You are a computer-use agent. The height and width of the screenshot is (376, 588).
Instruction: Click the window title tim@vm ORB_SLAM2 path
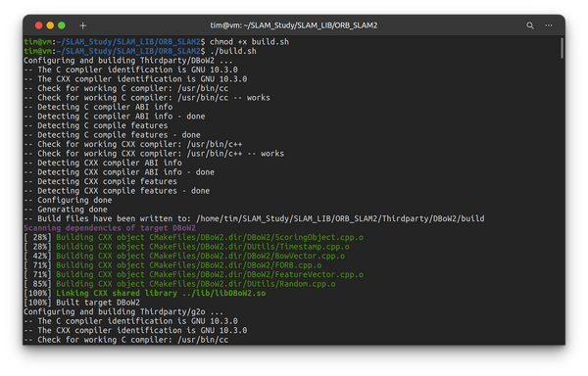tap(294, 25)
